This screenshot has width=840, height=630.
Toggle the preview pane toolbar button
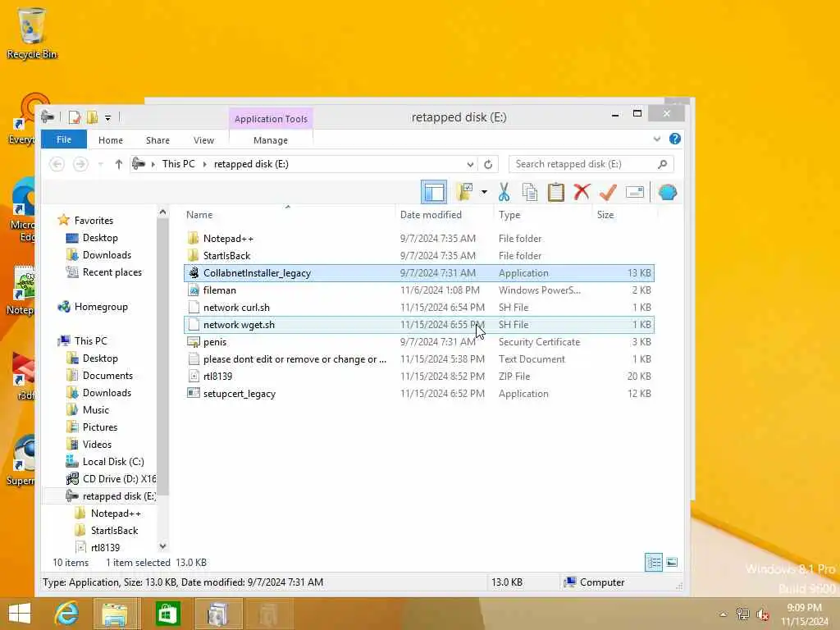pyautogui.click(x=434, y=192)
